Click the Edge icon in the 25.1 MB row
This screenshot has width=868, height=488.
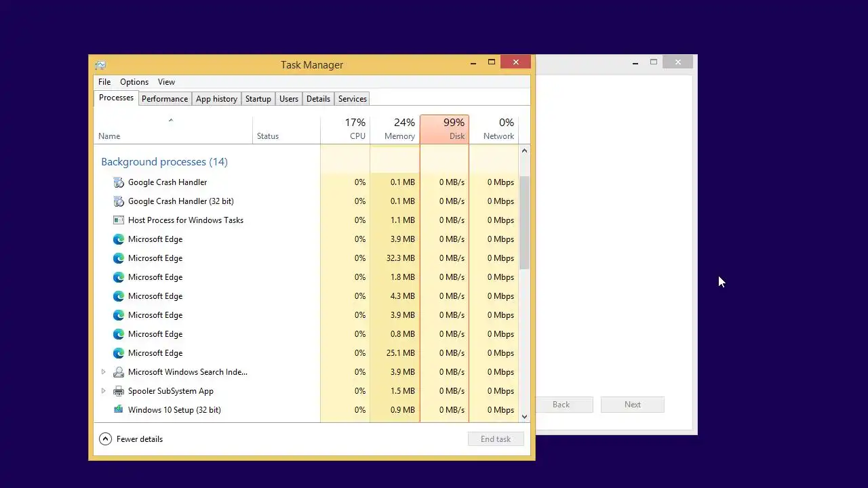click(x=119, y=353)
